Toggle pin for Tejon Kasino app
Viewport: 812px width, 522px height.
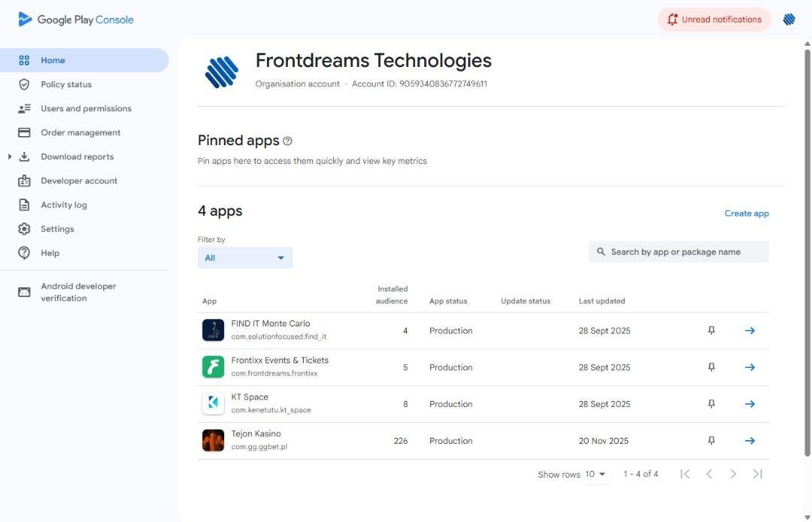click(x=711, y=441)
